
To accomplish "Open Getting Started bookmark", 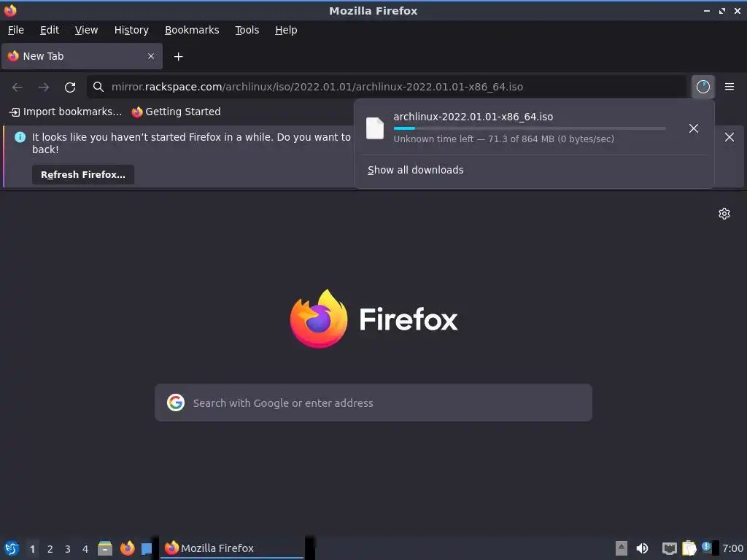I will tap(177, 112).
